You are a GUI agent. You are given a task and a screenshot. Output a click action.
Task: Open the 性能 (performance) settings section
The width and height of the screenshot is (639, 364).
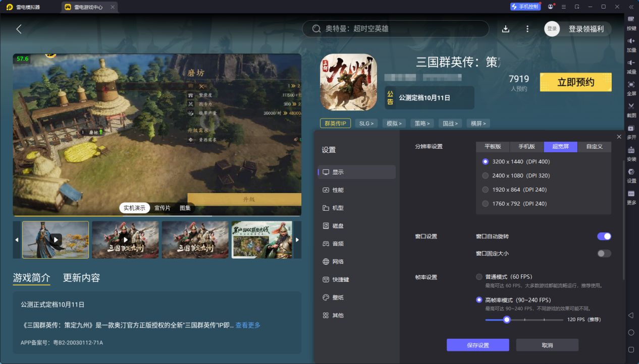[x=338, y=190]
